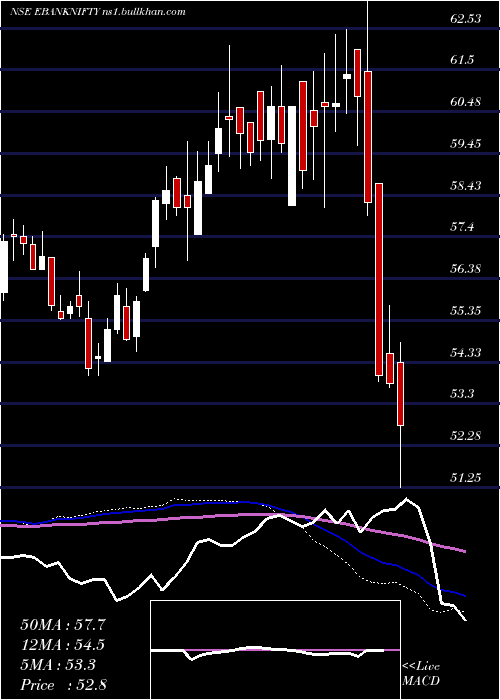
Task: Click the 50MA : 57.7 value
Action: click(63, 625)
